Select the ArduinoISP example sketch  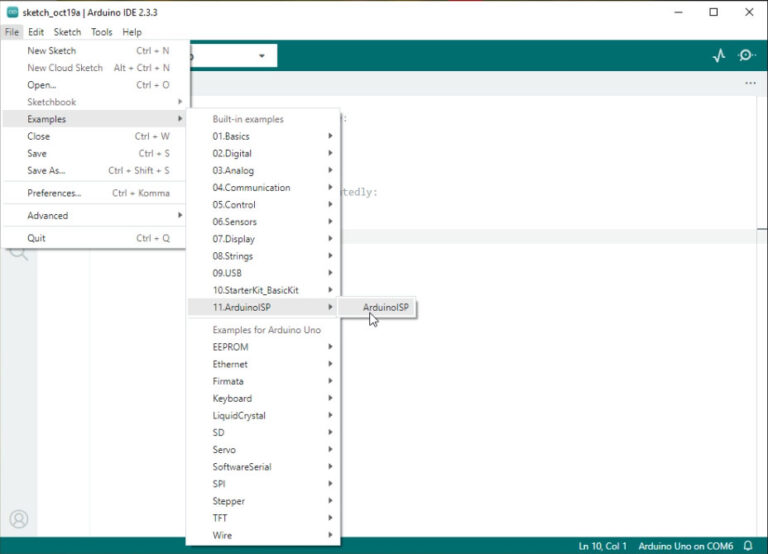tap(385, 307)
